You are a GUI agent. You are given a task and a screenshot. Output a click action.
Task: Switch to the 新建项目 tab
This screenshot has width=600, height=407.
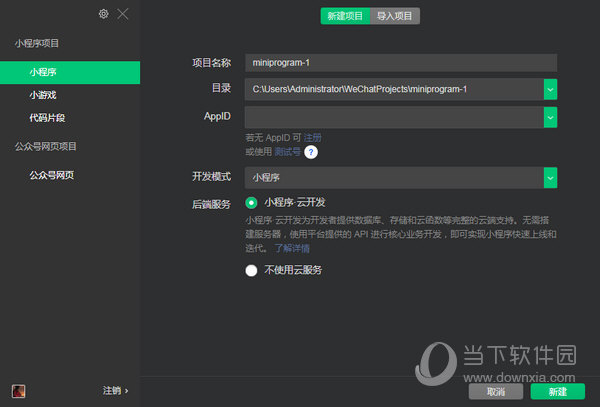click(345, 16)
